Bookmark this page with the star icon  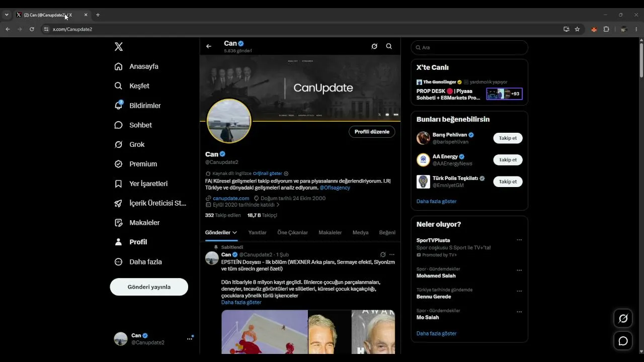pyautogui.click(x=577, y=29)
